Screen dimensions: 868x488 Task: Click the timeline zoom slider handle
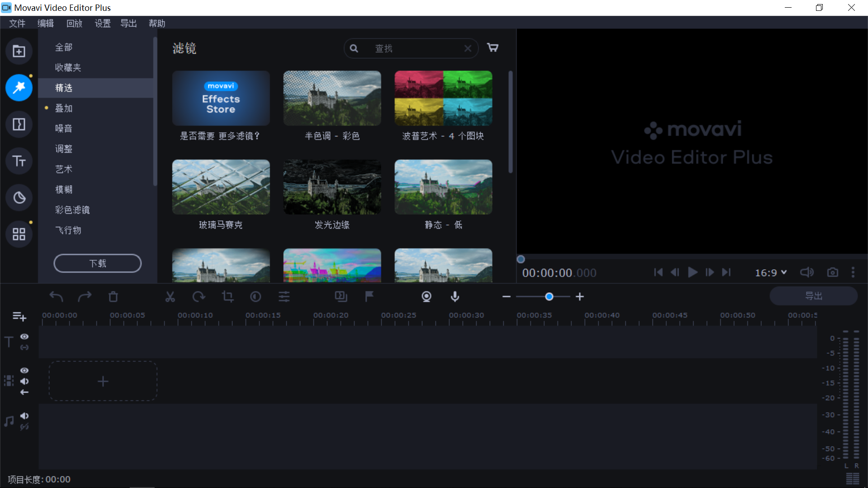(x=549, y=296)
